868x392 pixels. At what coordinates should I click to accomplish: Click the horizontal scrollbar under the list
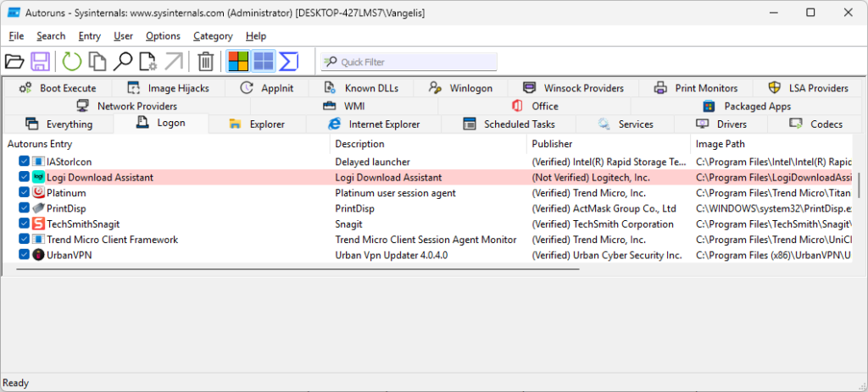pyautogui.click(x=298, y=269)
